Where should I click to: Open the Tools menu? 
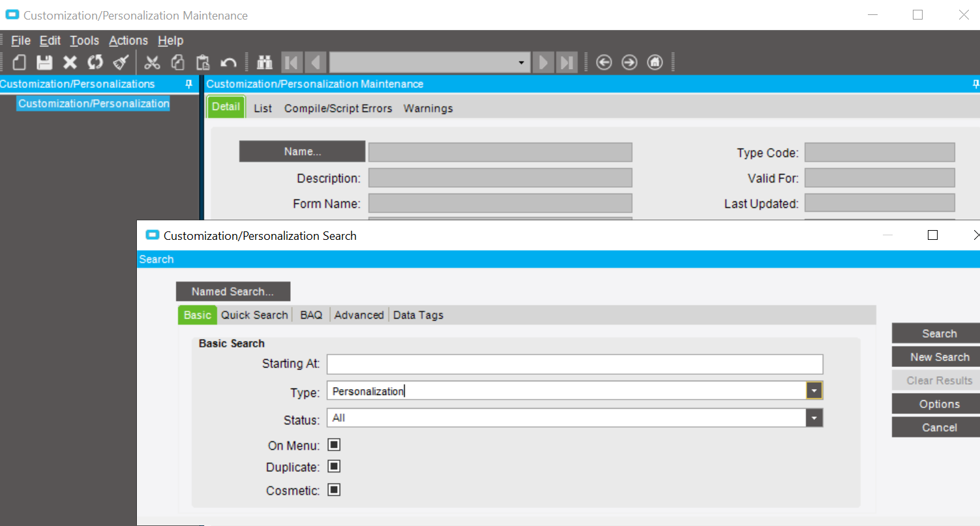tap(84, 40)
